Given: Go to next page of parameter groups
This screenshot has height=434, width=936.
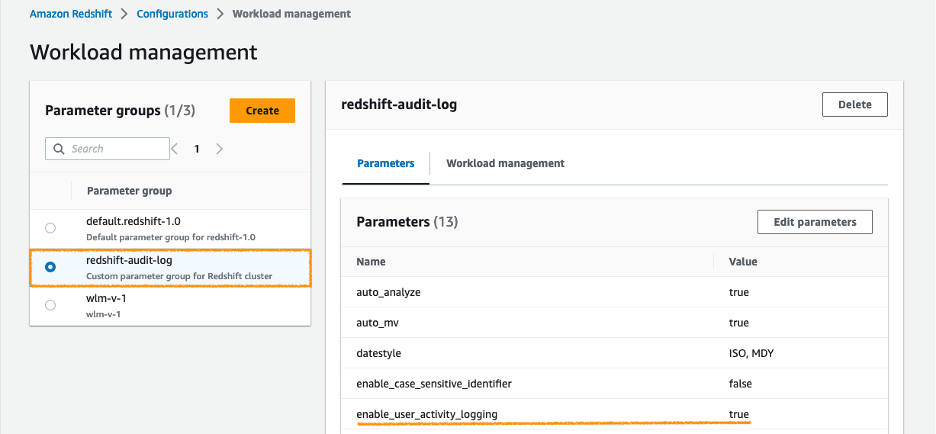Looking at the screenshot, I should pos(219,149).
